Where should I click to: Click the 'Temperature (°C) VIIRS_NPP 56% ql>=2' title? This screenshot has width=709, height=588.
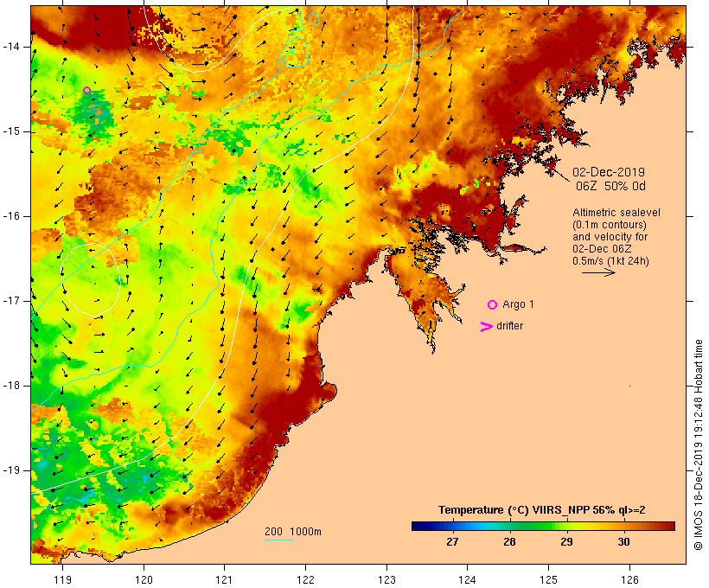click(542, 510)
